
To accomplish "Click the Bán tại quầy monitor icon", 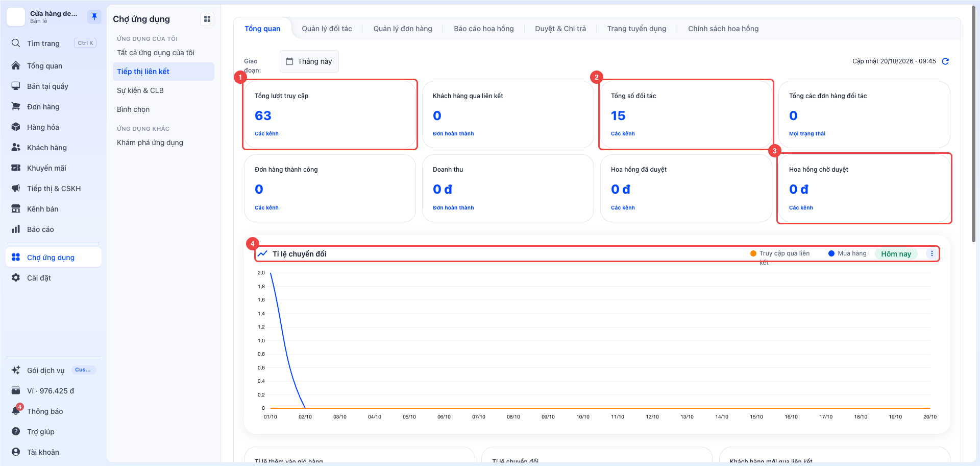I will pyautogui.click(x=16, y=86).
